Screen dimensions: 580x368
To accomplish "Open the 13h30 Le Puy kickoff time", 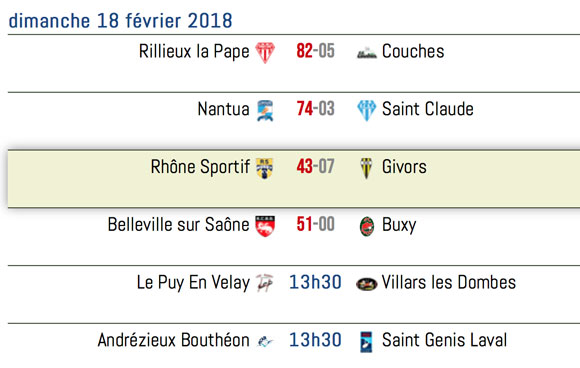I will [315, 282].
